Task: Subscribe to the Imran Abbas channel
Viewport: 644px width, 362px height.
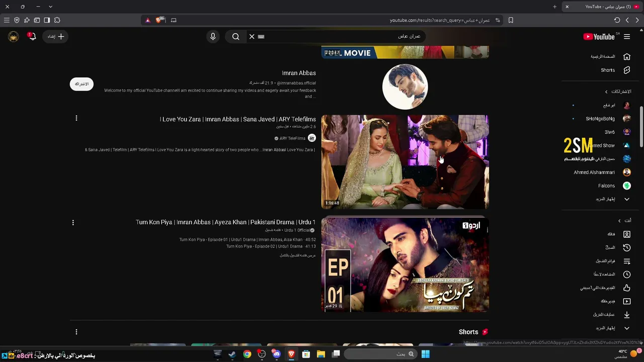Action: [82, 84]
